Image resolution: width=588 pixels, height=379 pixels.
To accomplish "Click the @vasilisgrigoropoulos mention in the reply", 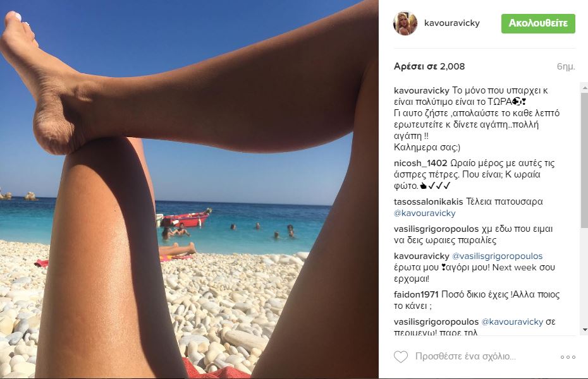I will tap(497, 256).
